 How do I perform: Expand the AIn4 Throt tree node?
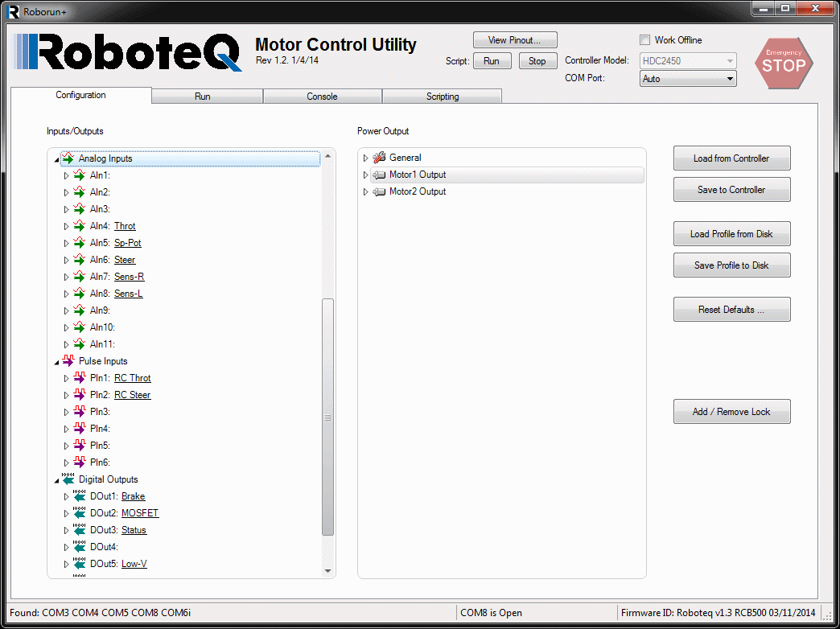tap(67, 226)
